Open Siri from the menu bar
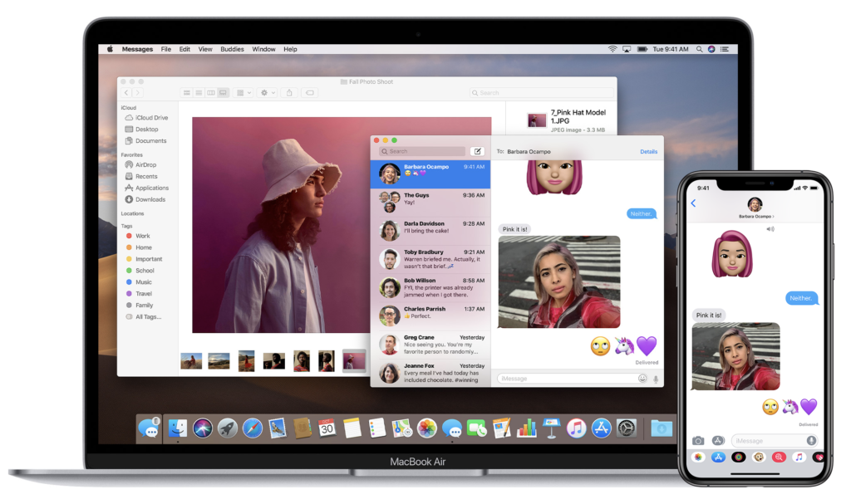The height and width of the screenshot is (504, 851). click(x=711, y=50)
